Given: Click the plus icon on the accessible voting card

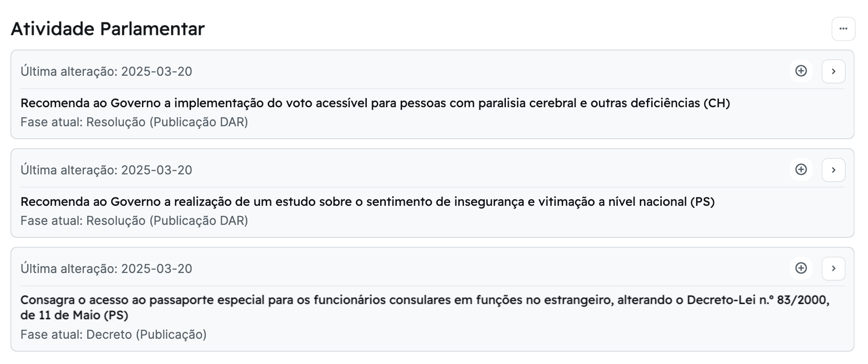Looking at the screenshot, I should (801, 71).
